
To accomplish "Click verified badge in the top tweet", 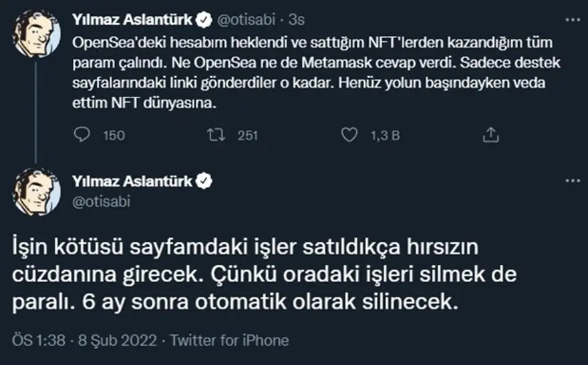I will coord(205,21).
